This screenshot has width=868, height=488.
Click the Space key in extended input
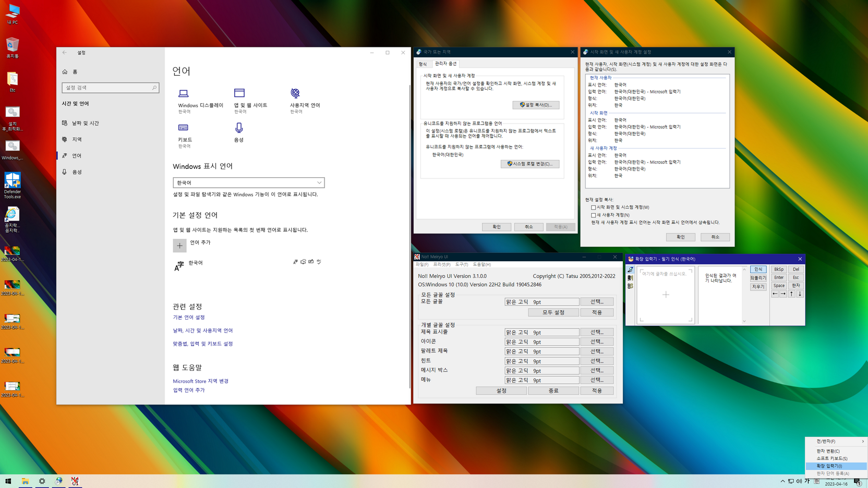[779, 286]
